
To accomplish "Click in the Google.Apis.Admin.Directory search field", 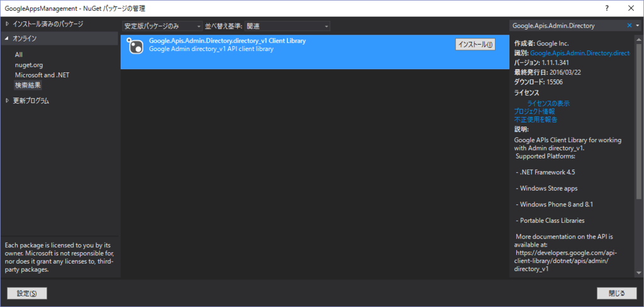I will click(x=567, y=26).
